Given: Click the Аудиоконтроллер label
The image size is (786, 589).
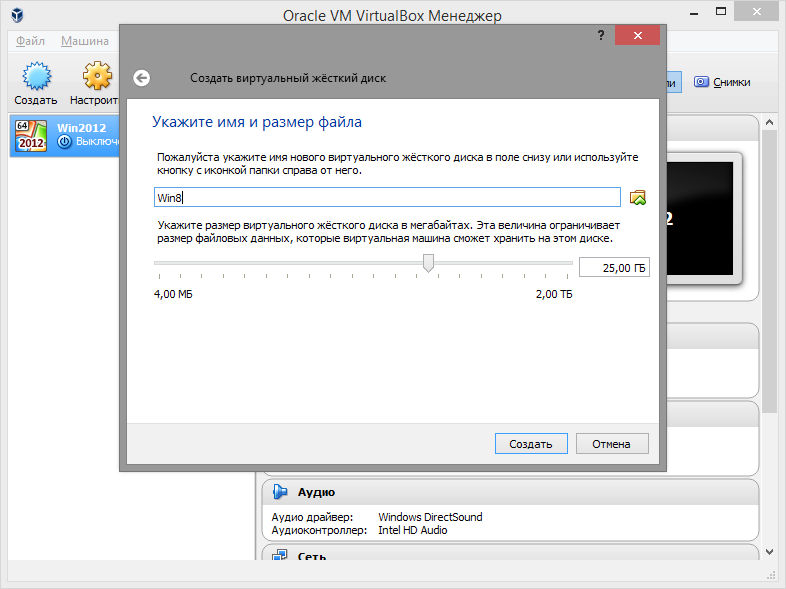Looking at the screenshot, I should click(319, 530).
